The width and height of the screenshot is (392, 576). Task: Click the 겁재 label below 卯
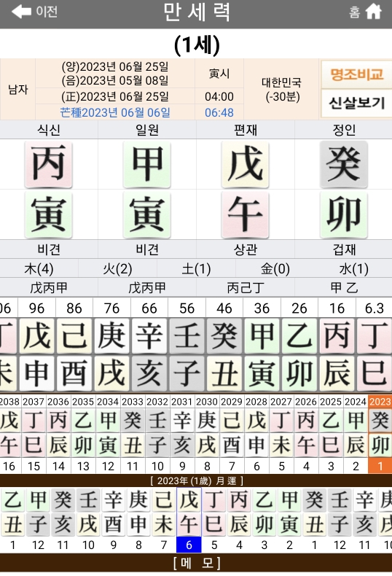(344, 249)
